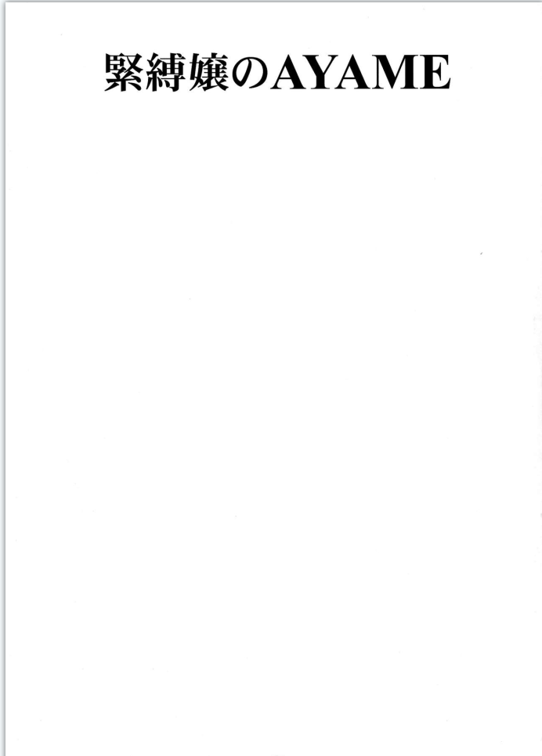Image resolution: width=542 pixels, height=756 pixels.
Task: Click the kanji character 縛 in the title
Action: 166,72
